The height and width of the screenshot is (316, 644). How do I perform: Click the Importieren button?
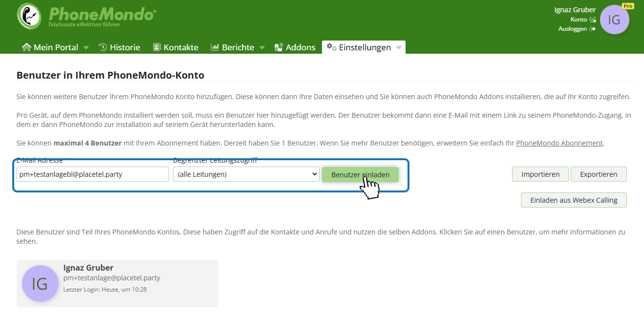coord(540,174)
